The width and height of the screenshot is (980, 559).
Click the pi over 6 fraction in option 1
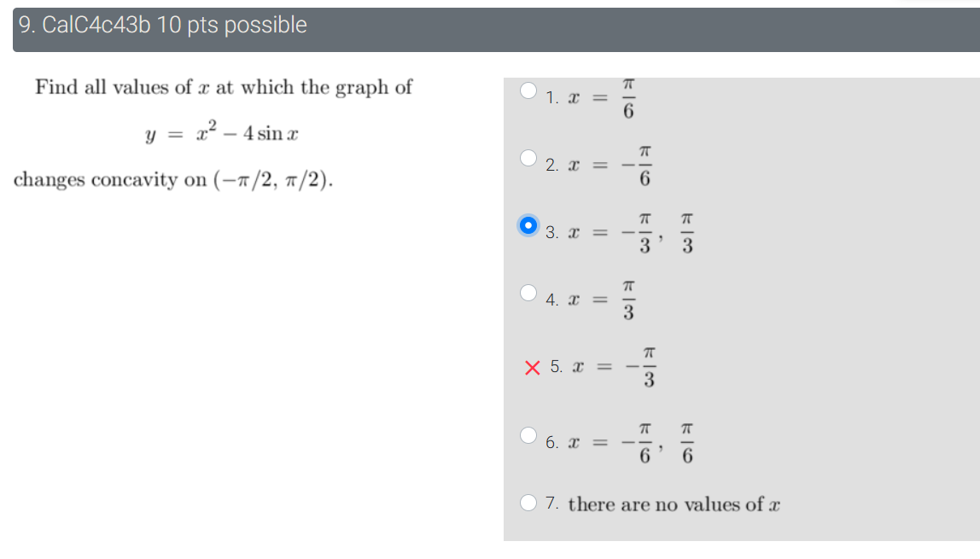(x=627, y=96)
